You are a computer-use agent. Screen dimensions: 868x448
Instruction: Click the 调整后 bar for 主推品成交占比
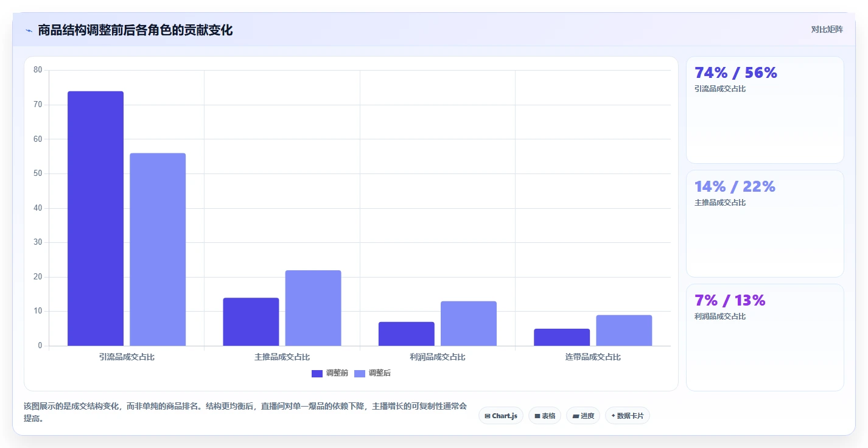click(x=313, y=308)
